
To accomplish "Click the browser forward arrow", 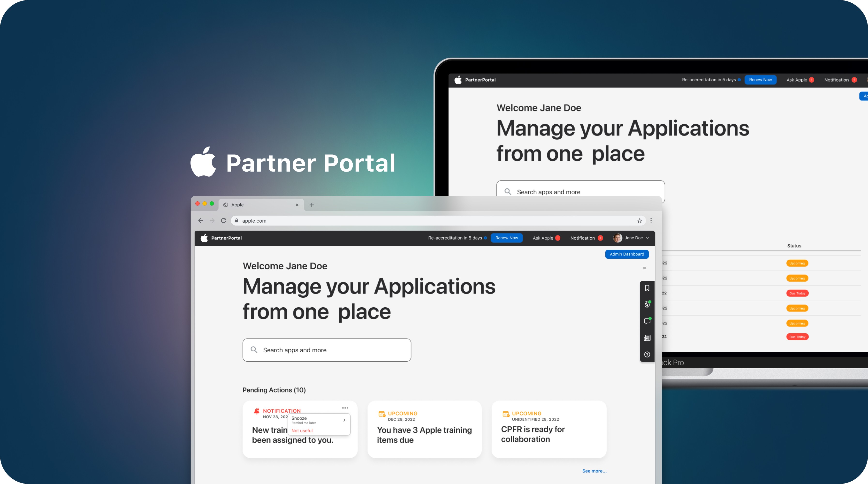I will pos(212,221).
